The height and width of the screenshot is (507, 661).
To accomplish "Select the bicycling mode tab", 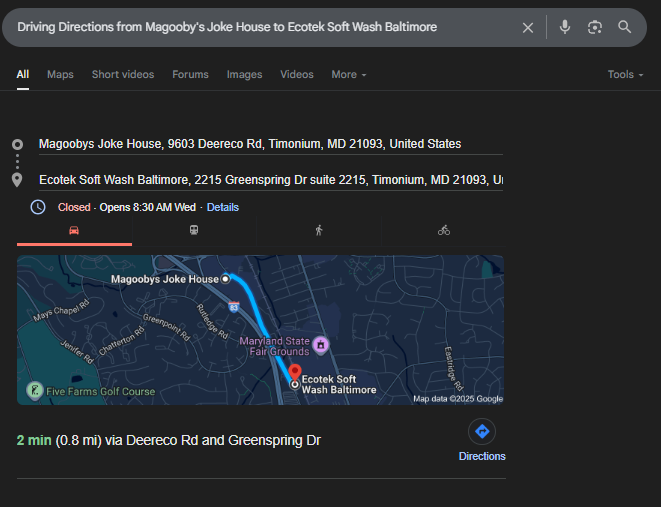I will (443, 231).
